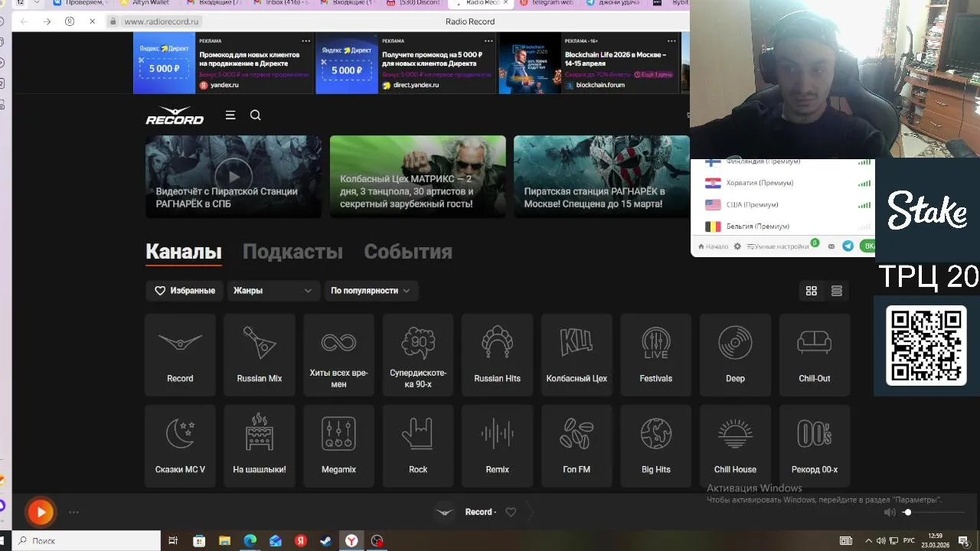Open the Blockchain Life 2026 ad link

click(590, 63)
